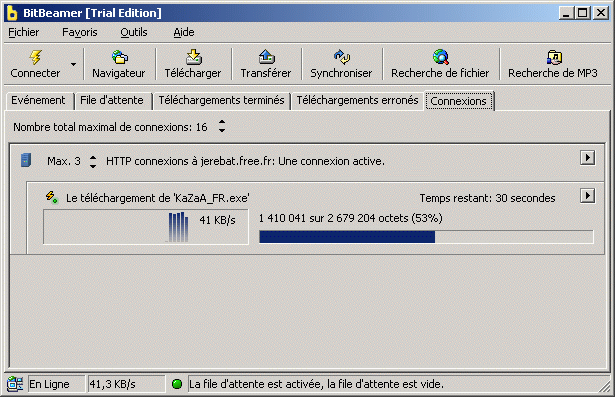Click 'Nombre total maximal de connexions: 16' label
Image resolution: width=615 pixels, height=397 pixels.
[110, 127]
